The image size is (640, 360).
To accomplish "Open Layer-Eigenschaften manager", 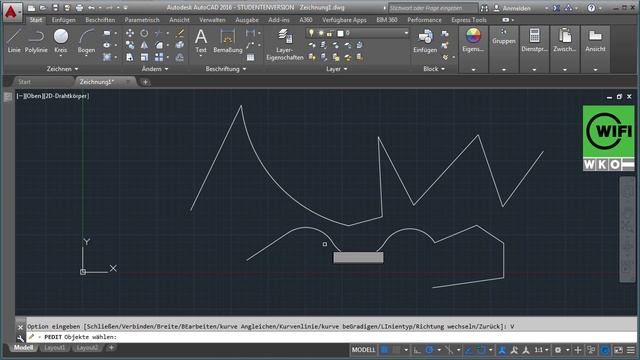I will 284,44.
